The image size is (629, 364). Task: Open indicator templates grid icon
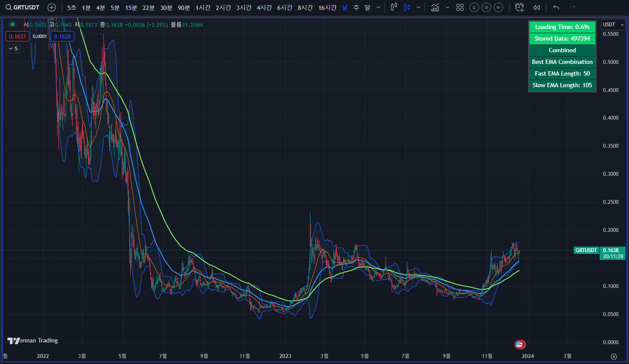tap(460, 7)
